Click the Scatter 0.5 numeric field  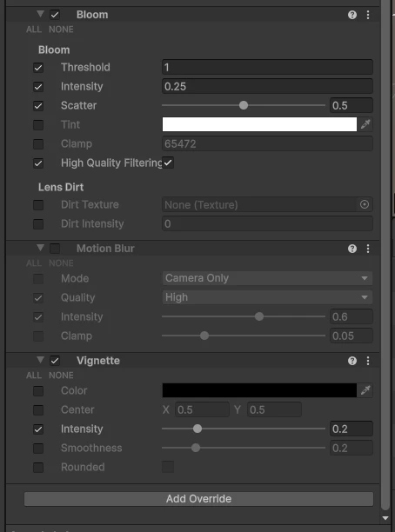click(x=351, y=105)
